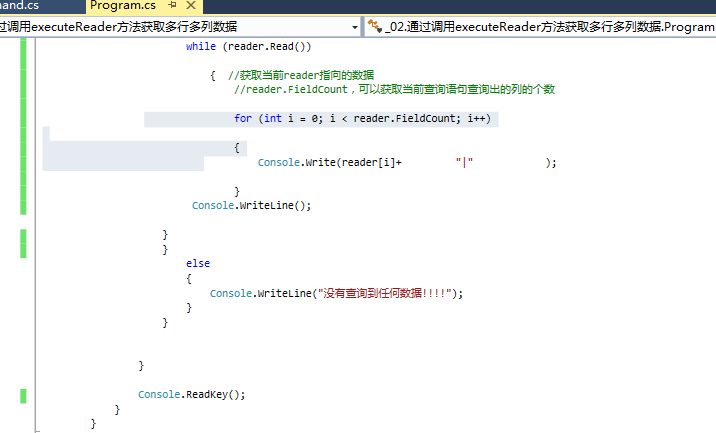The width and height of the screenshot is (716, 433).
Task: Switch to the partially visible tab ending in and.cs
Action: point(19,6)
